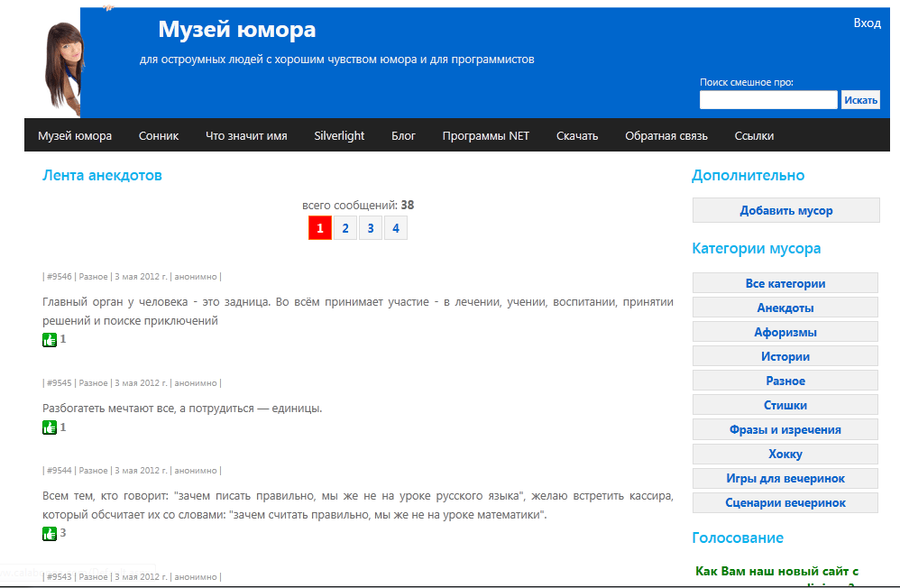Click the всего сообщений: 38 counter
Image resolution: width=900 pixels, height=588 pixels.
pyautogui.click(x=358, y=205)
